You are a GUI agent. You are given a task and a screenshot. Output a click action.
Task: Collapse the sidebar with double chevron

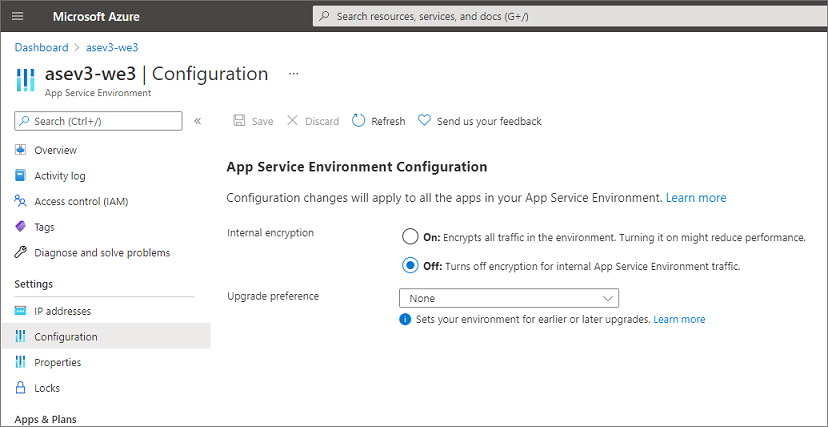pos(197,121)
